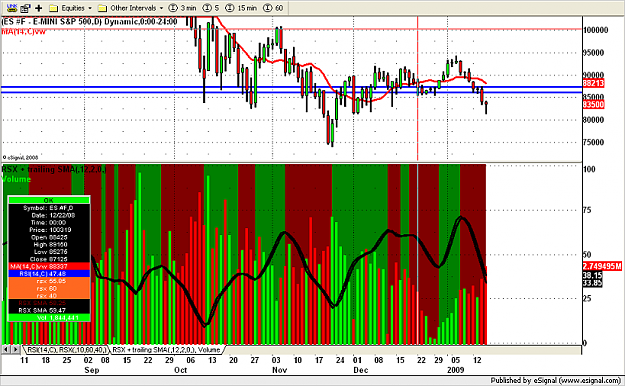Click the 100000 price axis label
The image size is (625, 386).
click(596, 30)
